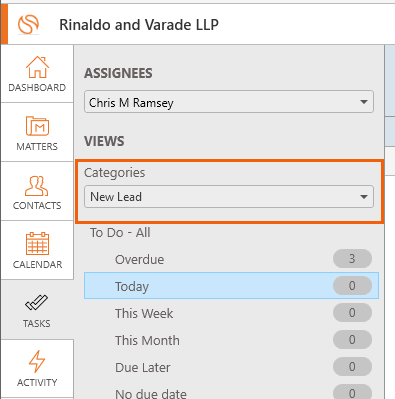Screen dimensions: 395x399
Task: Click the Overdue count badge showing 3
Action: [x=352, y=259]
